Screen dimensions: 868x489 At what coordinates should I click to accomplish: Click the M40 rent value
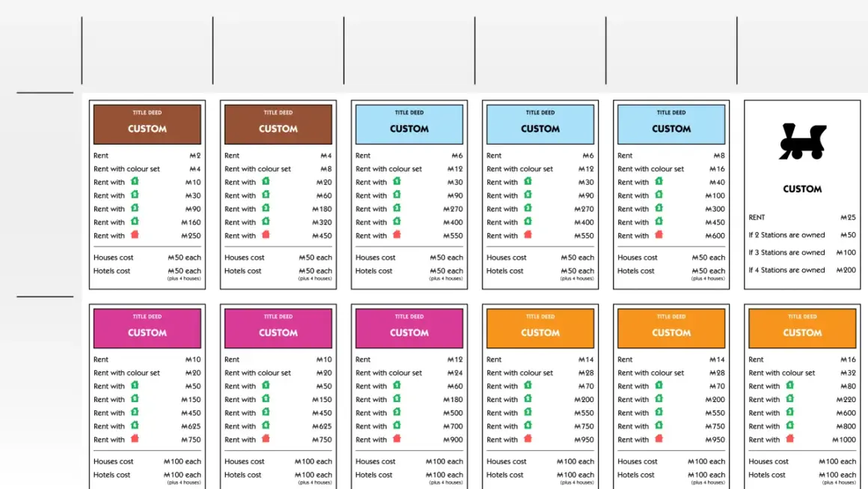tap(717, 183)
